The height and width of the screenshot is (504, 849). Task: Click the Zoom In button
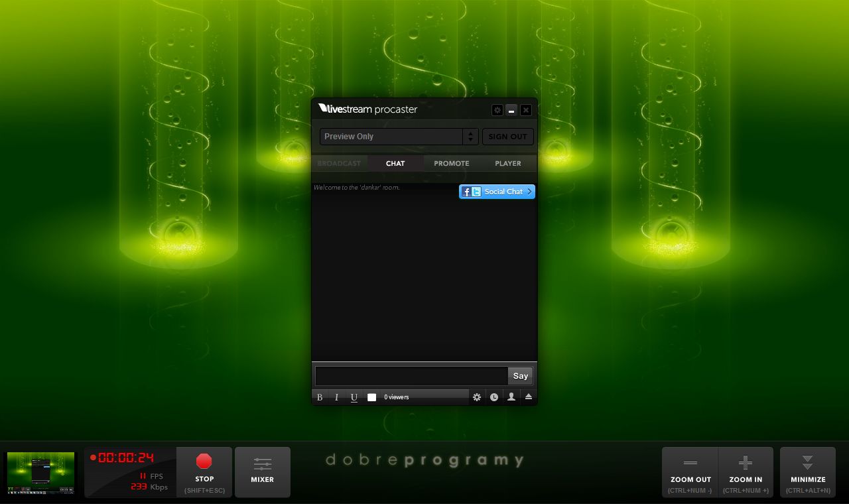[x=746, y=472]
